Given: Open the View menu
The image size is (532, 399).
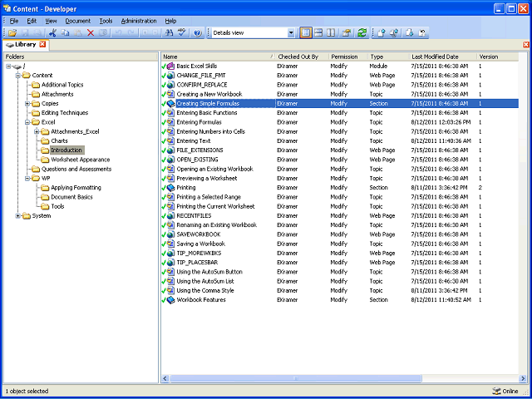Looking at the screenshot, I should (51, 21).
